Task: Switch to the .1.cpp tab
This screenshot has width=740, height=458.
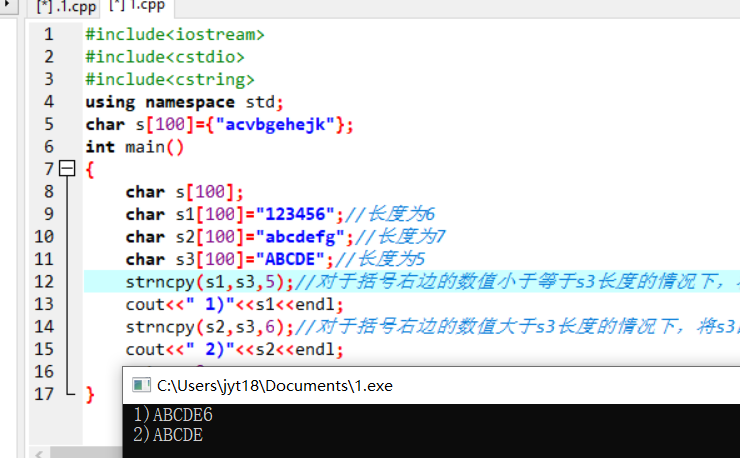Action: pos(66,7)
